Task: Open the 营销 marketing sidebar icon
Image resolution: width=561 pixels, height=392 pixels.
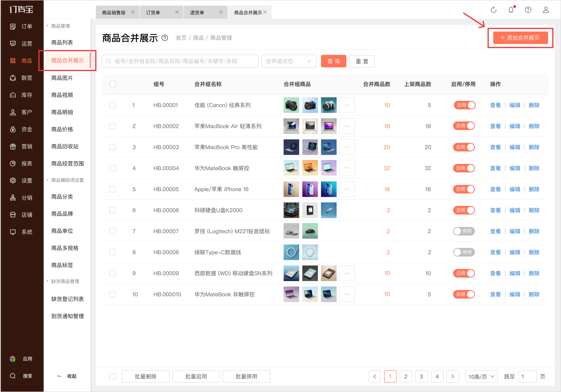Action: tap(13, 146)
